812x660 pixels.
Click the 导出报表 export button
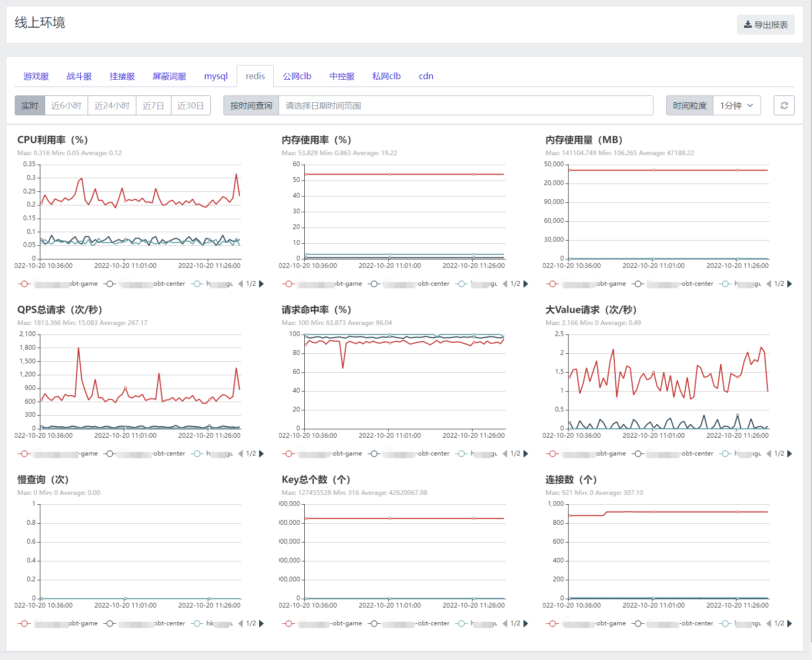click(x=765, y=25)
